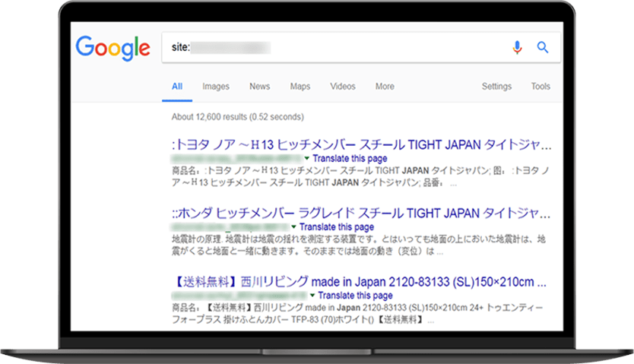This screenshot has width=634, height=364.
Task: Click the 商品名 snippet of トヨタ ノア result
Action: click(360, 176)
